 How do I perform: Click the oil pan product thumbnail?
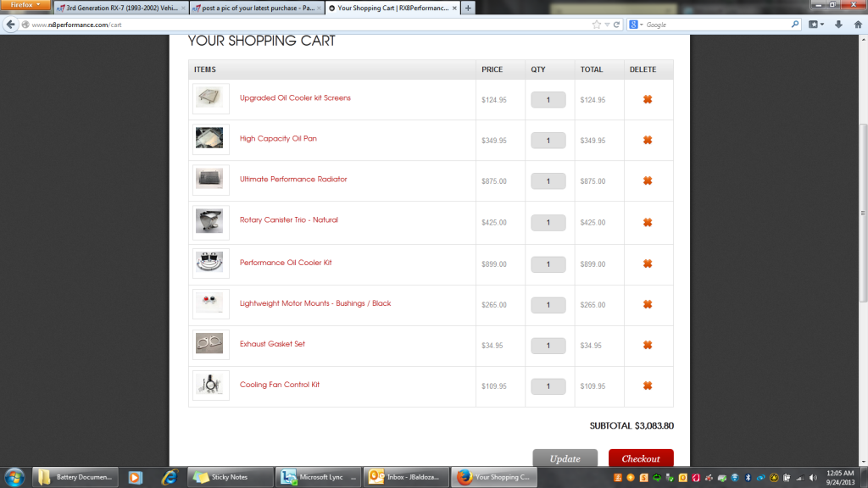(x=210, y=139)
